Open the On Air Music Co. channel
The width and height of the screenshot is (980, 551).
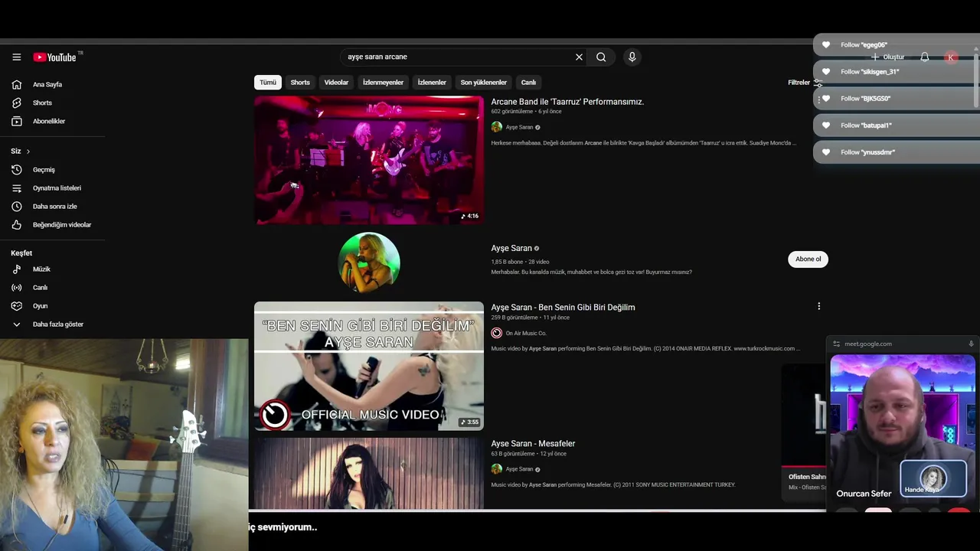[x=525, y=333]
